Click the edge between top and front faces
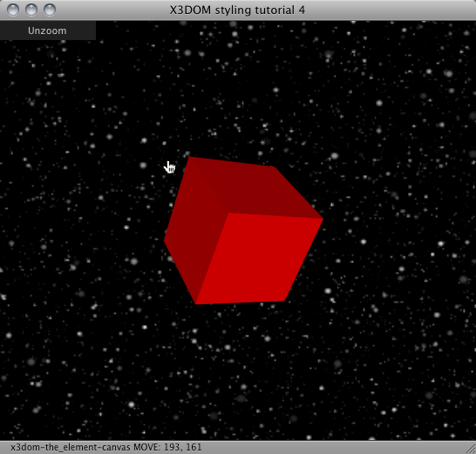Screen dimensions: 476x454 (x=275, y=215)
